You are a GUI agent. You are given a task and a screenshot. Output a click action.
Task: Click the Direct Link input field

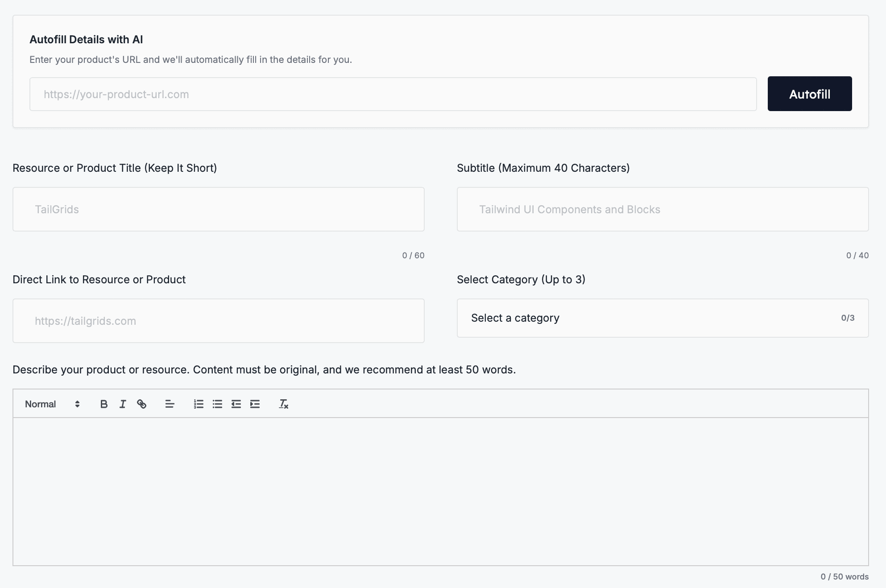(x=219, y=321)
